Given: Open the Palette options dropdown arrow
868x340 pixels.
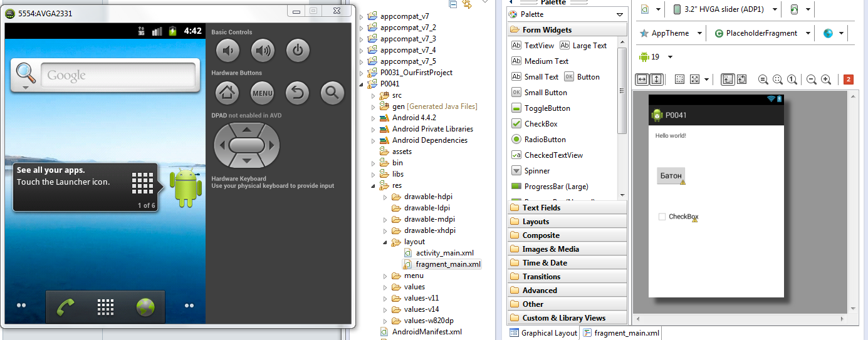Looking at the screenshot, I should pos(620,14).
